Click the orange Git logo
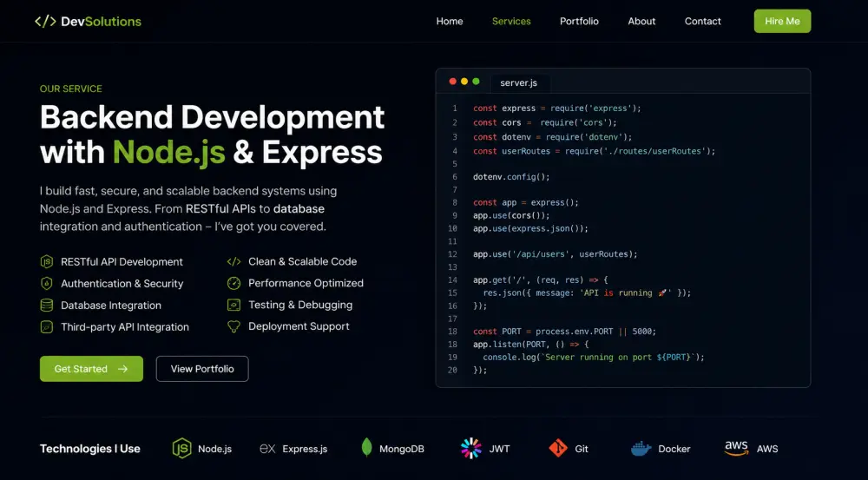The height and width of the screenshot is (480, 868). (x=558, y=448)
